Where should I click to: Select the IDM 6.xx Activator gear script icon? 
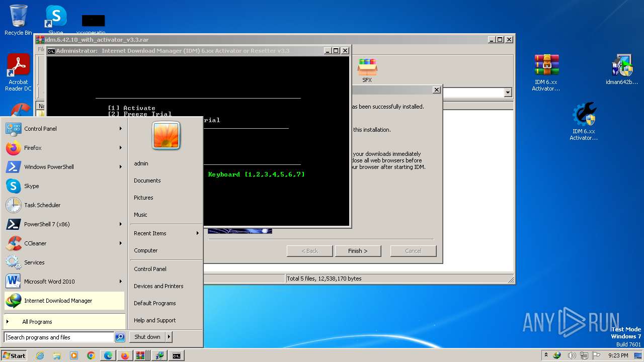click(584, 122)
